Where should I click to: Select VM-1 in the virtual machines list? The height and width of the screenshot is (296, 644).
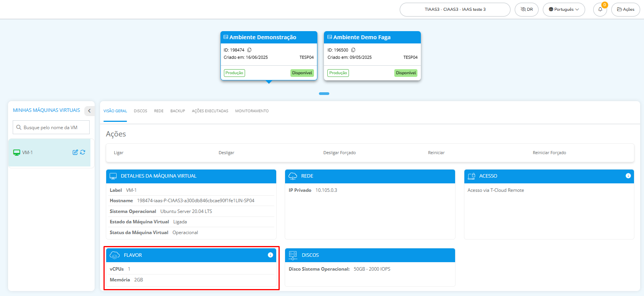[49, 153]
